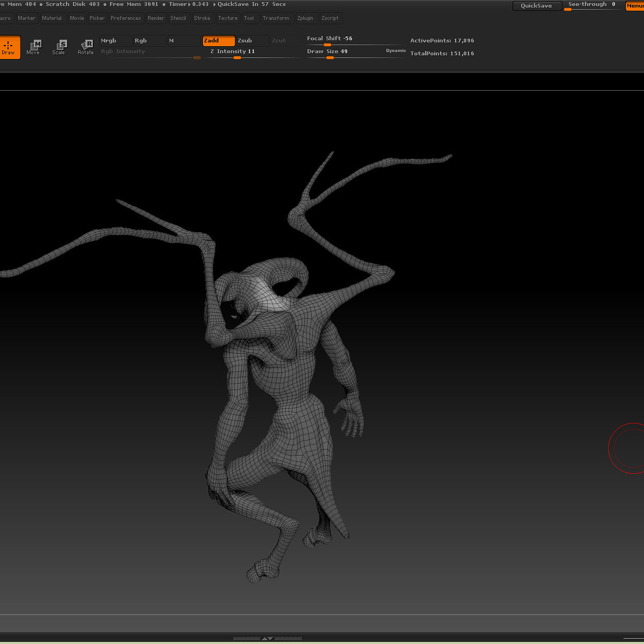Open the Material palette menu
This screenshot has width=644, height=644.
click(x=52, y=18)
